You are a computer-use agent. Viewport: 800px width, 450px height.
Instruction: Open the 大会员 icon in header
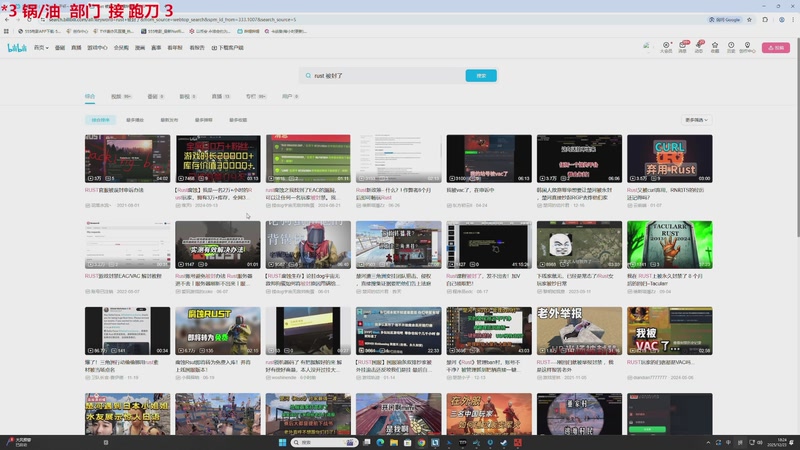tap(666, 47)
